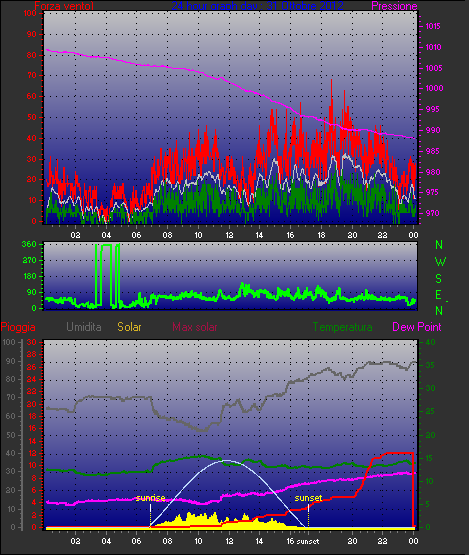The width and height of the screenshot is (469, 555).
Task: Click "12" hour on the top chart time axis
Action: pos(229,235)
